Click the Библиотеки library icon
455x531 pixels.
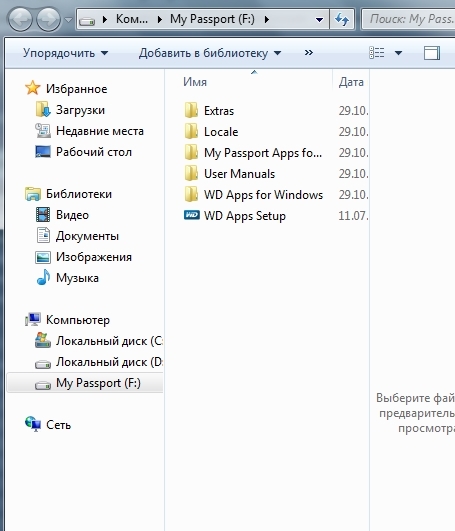(32, 194)
